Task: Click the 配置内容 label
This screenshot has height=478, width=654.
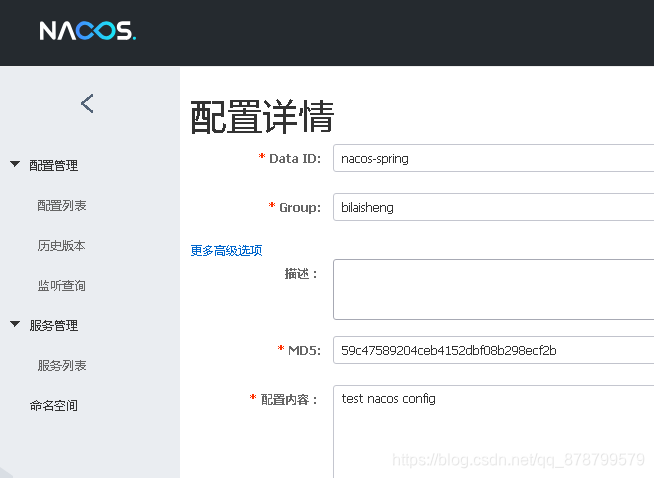Action: 289,400
